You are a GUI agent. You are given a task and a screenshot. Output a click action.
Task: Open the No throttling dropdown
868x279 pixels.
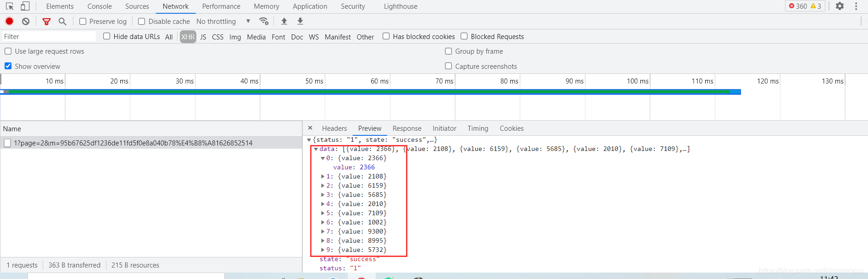(223, 21)
